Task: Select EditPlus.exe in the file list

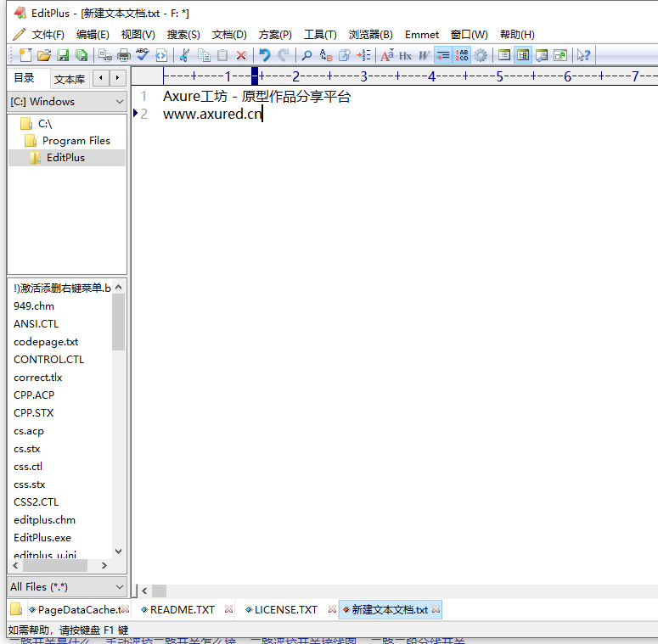Action: [x=42, y=537]
